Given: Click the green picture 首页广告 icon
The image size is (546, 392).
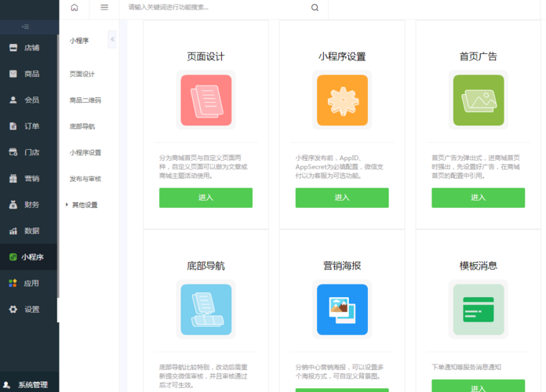Looking at the screenshot, I should (x=479, y=100).
